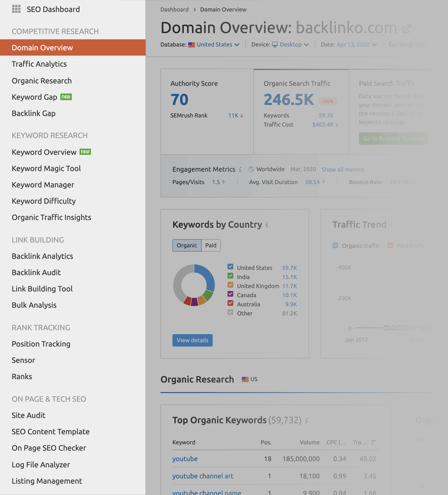
Task: Click the NEW badge beside Keyword Overview
Action: click(x=85, y=152)
